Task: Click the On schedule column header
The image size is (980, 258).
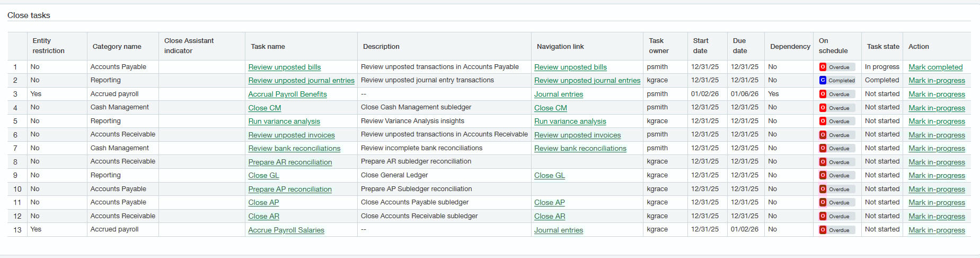Action: [x=833, y=46]
